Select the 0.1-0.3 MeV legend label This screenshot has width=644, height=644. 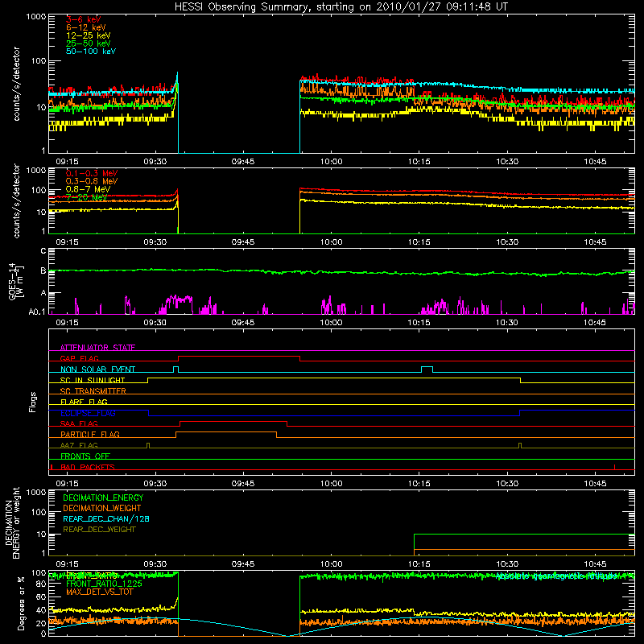[x=92, y=173]
